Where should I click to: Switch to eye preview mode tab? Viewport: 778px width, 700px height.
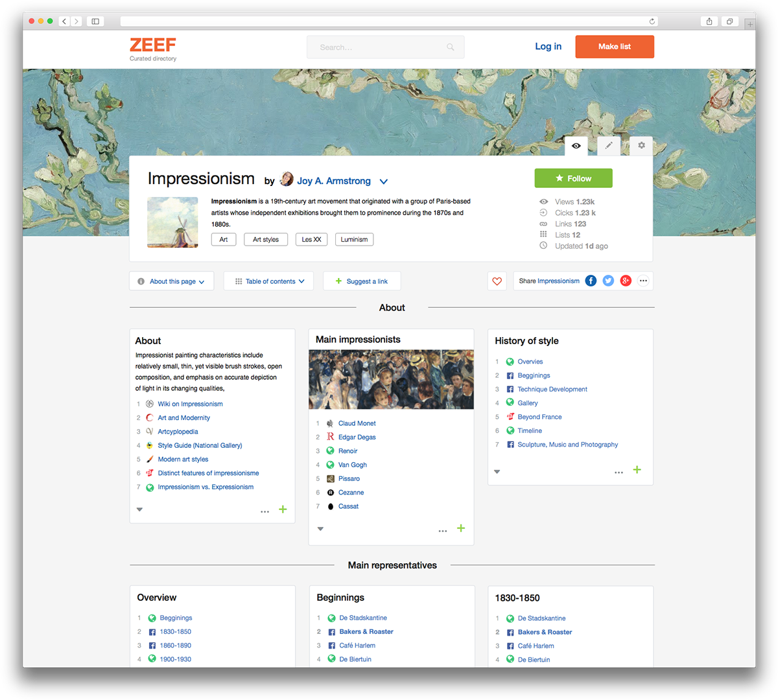point(576,146)
